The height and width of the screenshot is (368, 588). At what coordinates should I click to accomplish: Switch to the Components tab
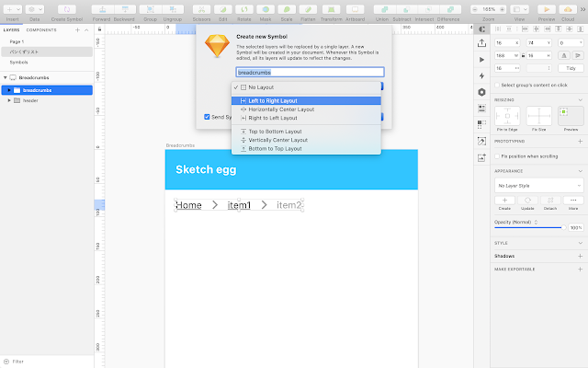[41, 29]
